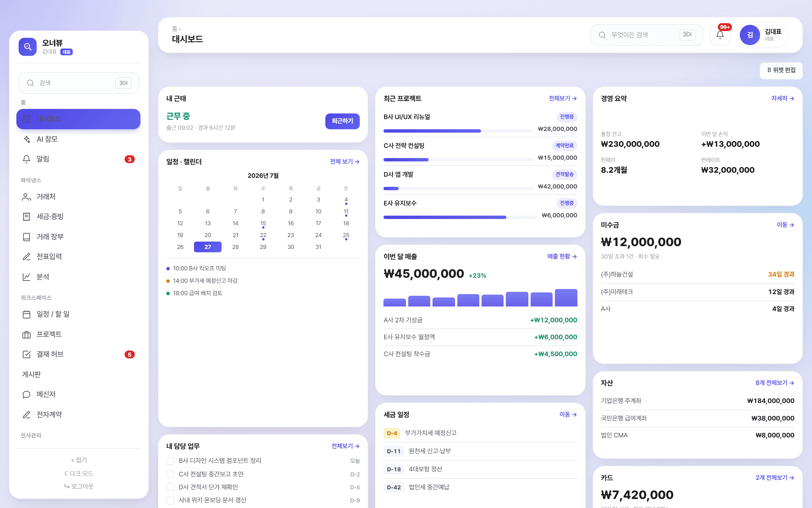Click the 전자계약 pen icon
Screen dimensions: 812x508
[x=27, y=415]
